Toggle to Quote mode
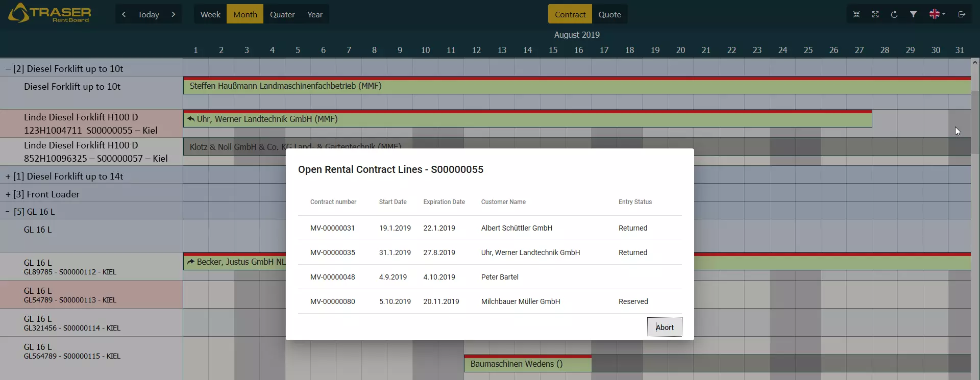Viewport: 980px width, 380px height. click(609, 14)
